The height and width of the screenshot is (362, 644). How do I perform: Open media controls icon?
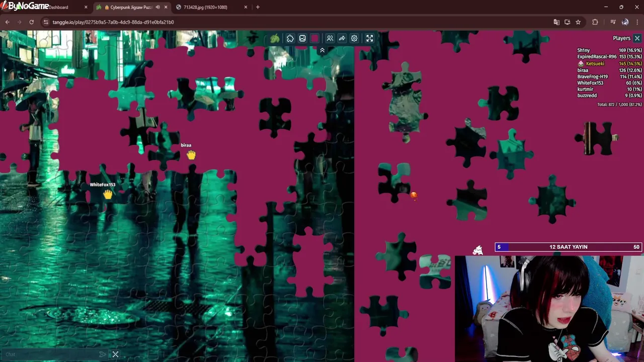tap(613, 22)
